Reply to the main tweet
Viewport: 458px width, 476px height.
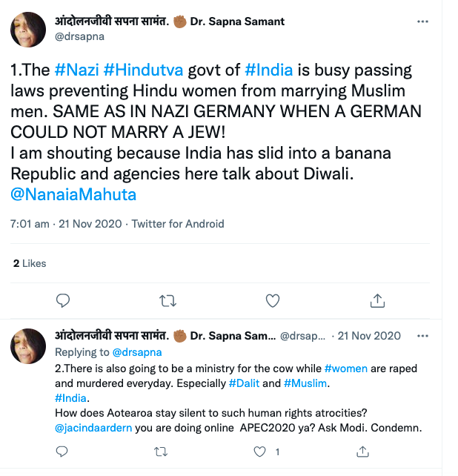(64, 300)
